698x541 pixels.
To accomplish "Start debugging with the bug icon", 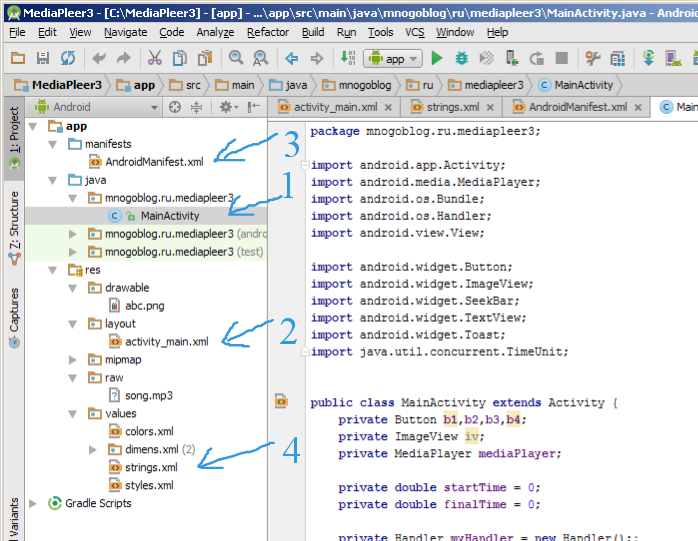I will pos(462,59).
